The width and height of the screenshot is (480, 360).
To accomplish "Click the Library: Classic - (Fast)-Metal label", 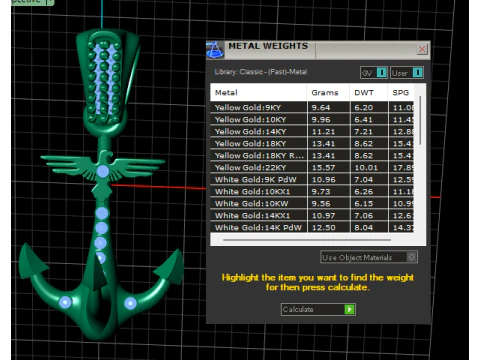I will click(x=261, y=72).
